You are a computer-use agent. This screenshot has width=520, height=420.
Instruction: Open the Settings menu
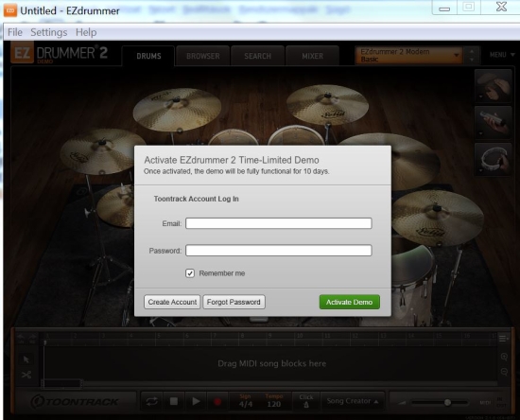tap(49, 32)
